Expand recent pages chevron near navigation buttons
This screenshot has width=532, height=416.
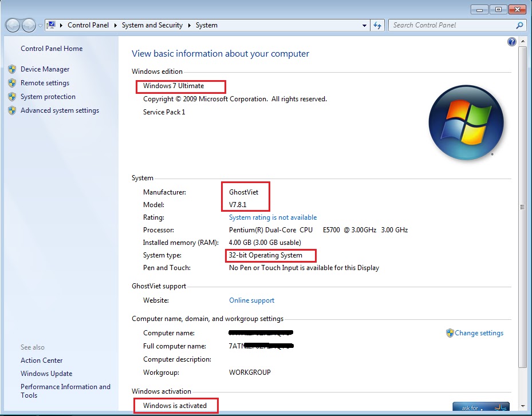click(x=39, y=25)
